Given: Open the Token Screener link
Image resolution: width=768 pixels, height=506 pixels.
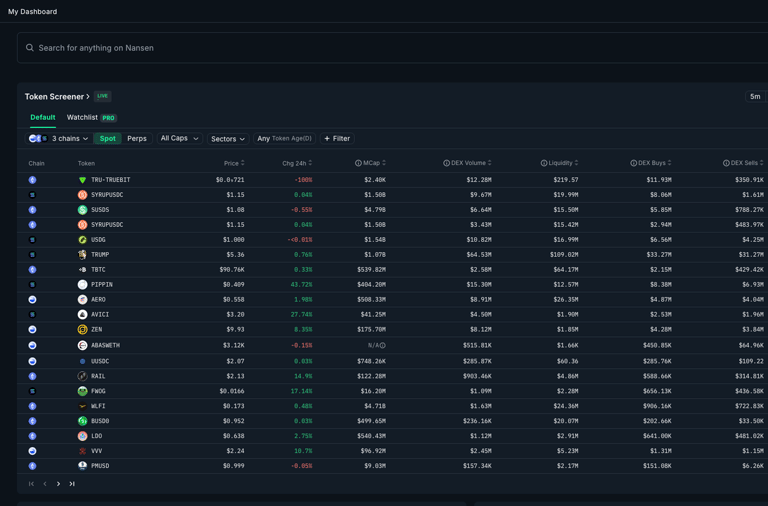Looking at the screenshot, I should click(57, 96).
